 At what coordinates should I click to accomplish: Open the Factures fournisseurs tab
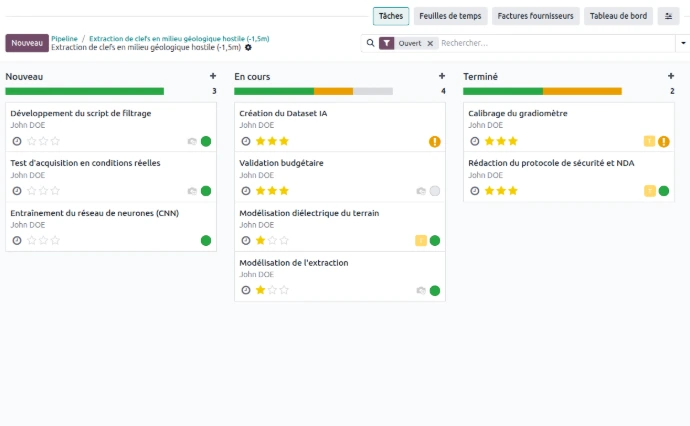(x=535, y=16)
